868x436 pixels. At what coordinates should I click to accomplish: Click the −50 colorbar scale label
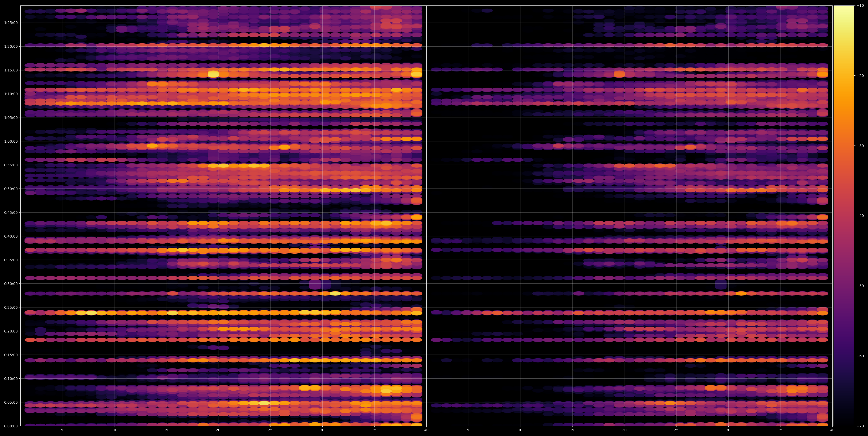(x=860, y=286)
